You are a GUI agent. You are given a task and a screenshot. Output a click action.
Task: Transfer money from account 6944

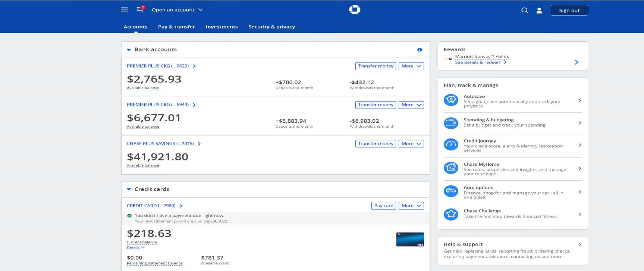(x=376, y=105)
